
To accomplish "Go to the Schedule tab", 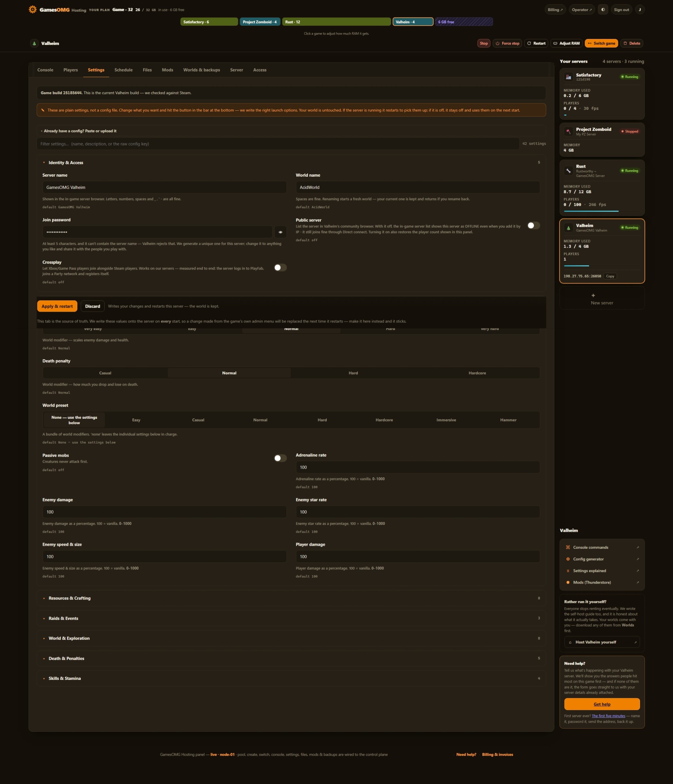I will click(x=123, y=70).
